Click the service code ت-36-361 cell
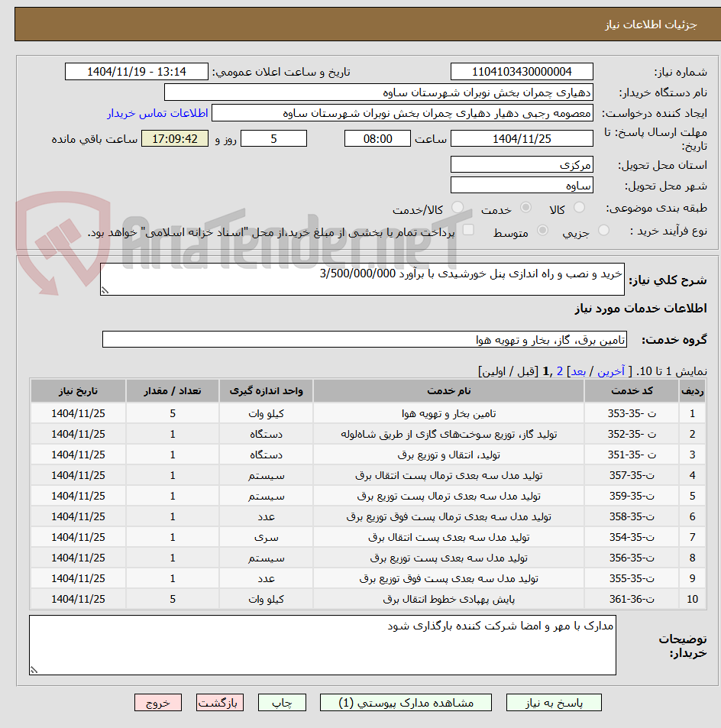Viewport: 721px width, 728px height. 632,599
